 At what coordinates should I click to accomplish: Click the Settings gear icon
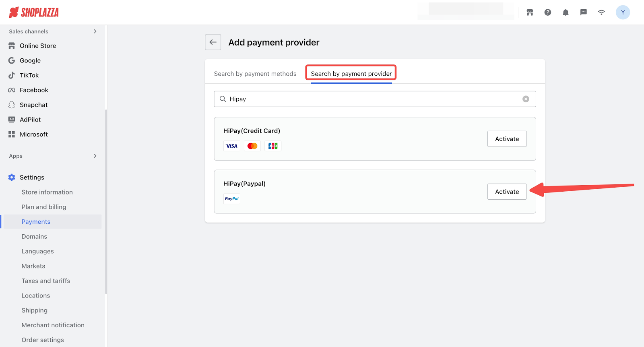pos(12,177)
